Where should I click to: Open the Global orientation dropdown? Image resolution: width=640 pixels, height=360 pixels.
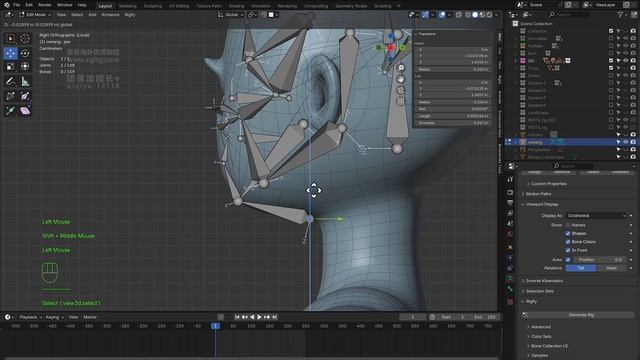[231, 15]
